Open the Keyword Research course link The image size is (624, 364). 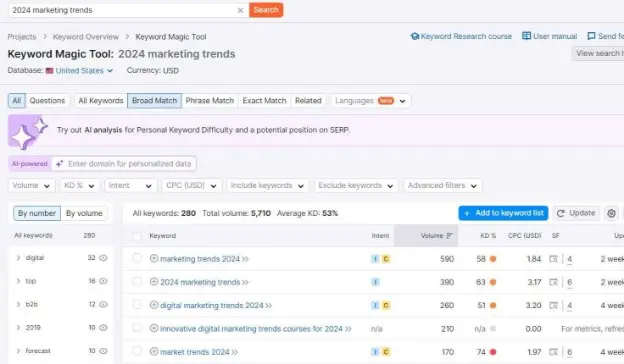coord(466,36)
